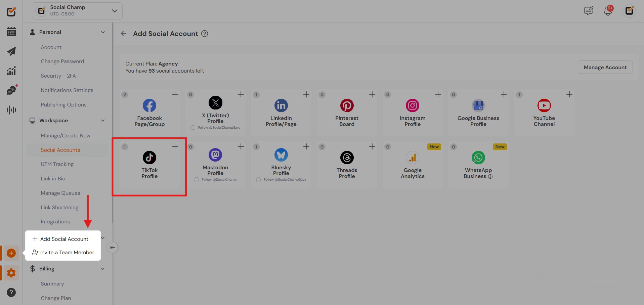Collapse the Personal section chevron

click(x=103, y=32)
